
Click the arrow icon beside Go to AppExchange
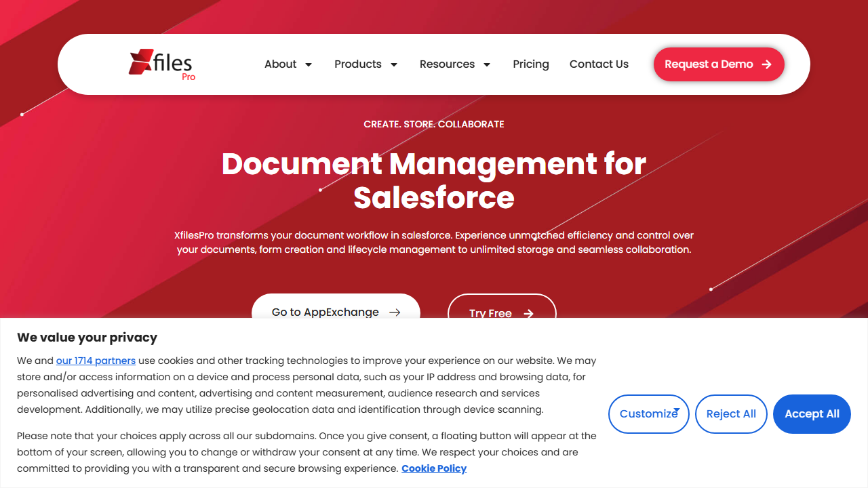(x=395, y=312)
